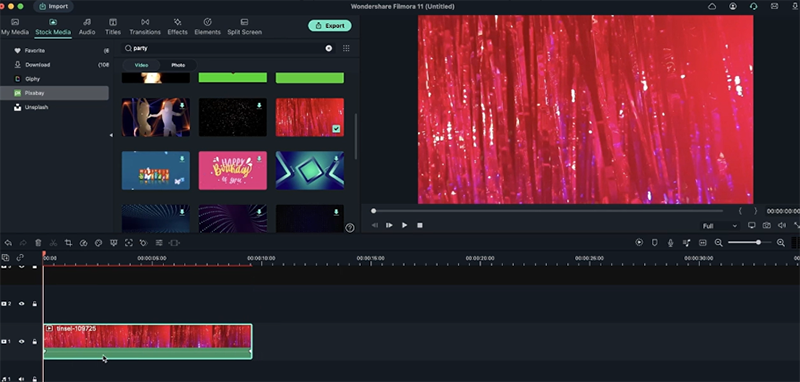Take a snapshot with camera icon

766,225
